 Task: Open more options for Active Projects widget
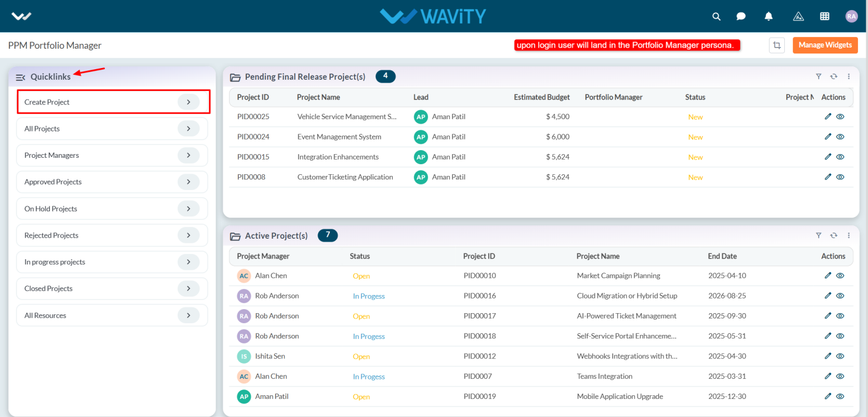(x=849, y=235)
